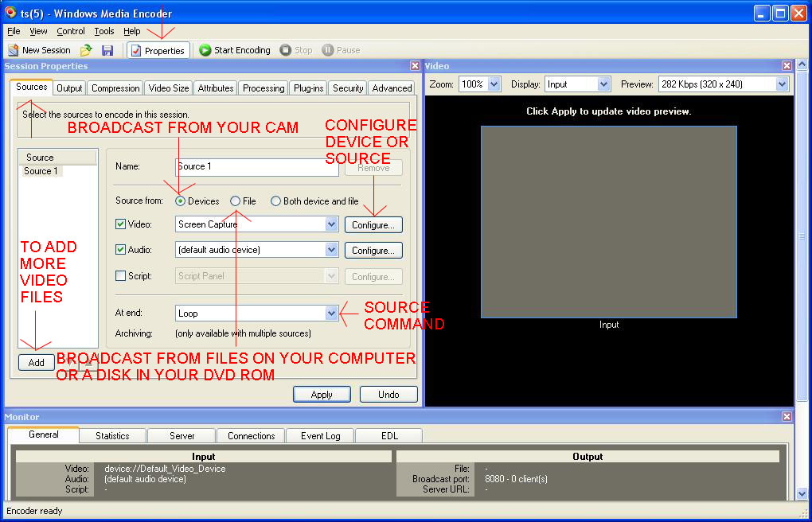Open the Tools menu
This screenshot has height=522, width=812.
click(104, 31)
